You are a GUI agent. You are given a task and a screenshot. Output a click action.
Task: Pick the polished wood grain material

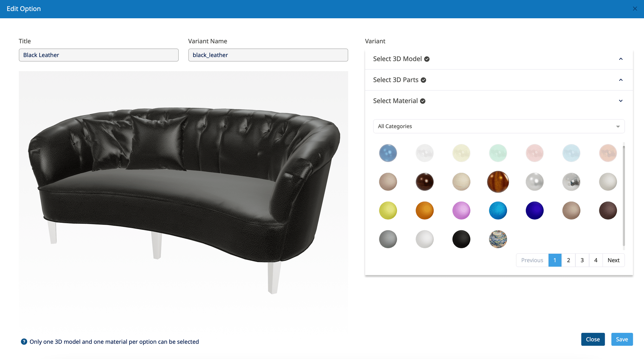pos(498,182)
